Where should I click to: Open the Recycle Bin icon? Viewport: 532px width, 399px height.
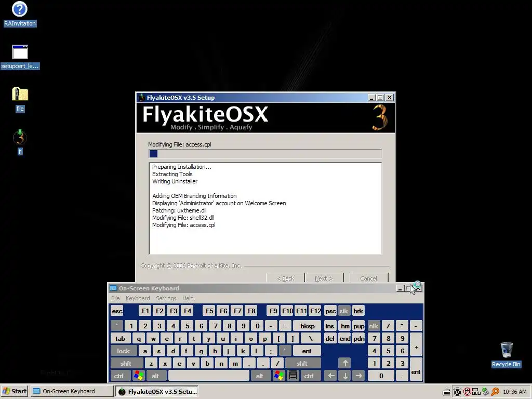point(506,354)
